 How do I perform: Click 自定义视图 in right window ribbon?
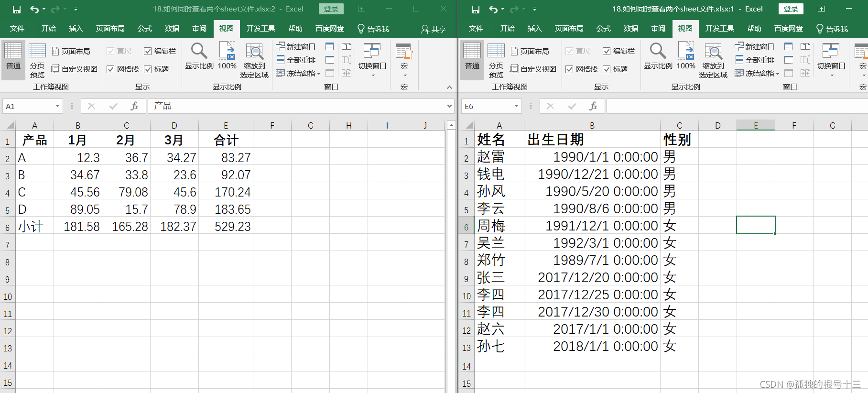point(533,69)
